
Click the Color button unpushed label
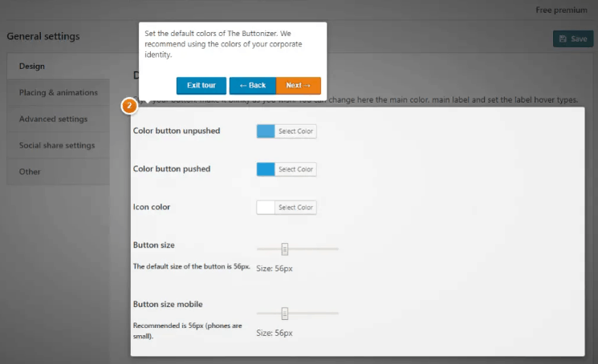(x=177, y=131)
